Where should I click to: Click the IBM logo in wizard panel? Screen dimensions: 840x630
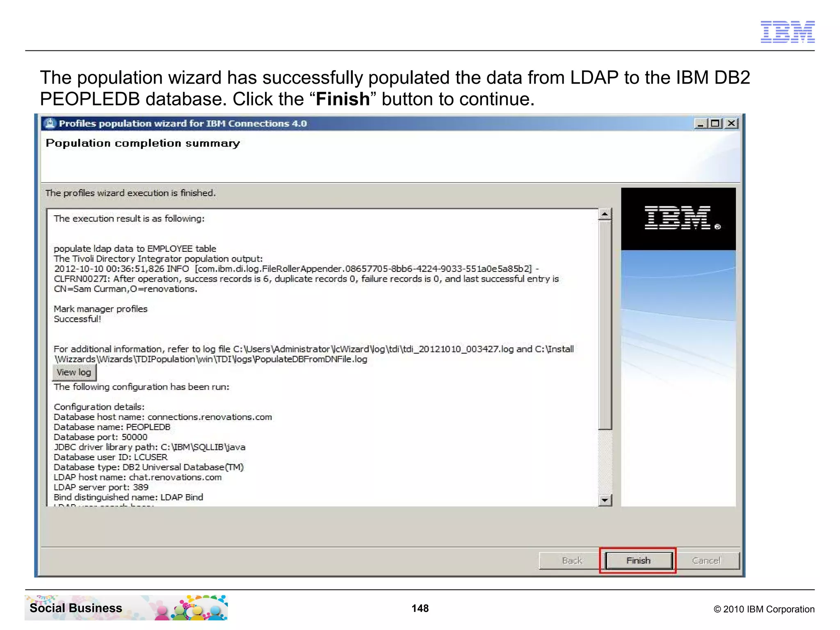682,218
